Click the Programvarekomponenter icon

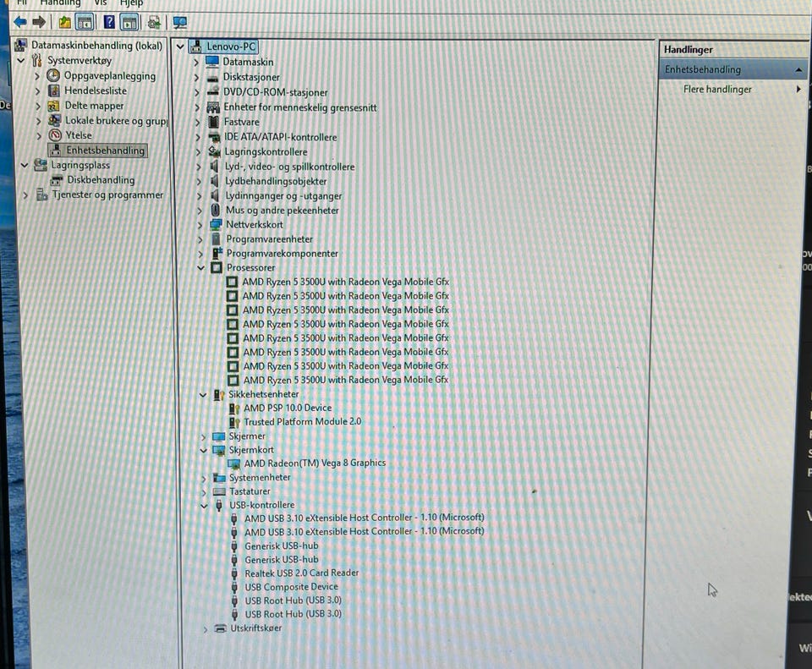coord(217,253)
